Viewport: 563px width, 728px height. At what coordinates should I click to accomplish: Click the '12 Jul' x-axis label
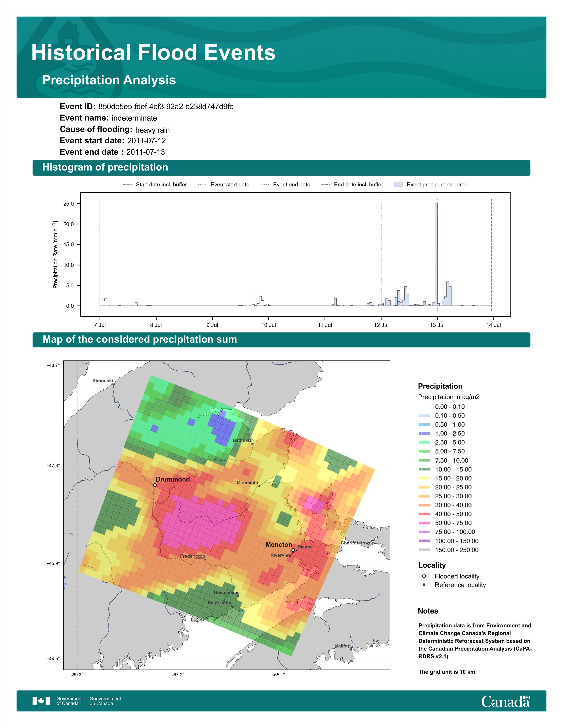[381, 325]
